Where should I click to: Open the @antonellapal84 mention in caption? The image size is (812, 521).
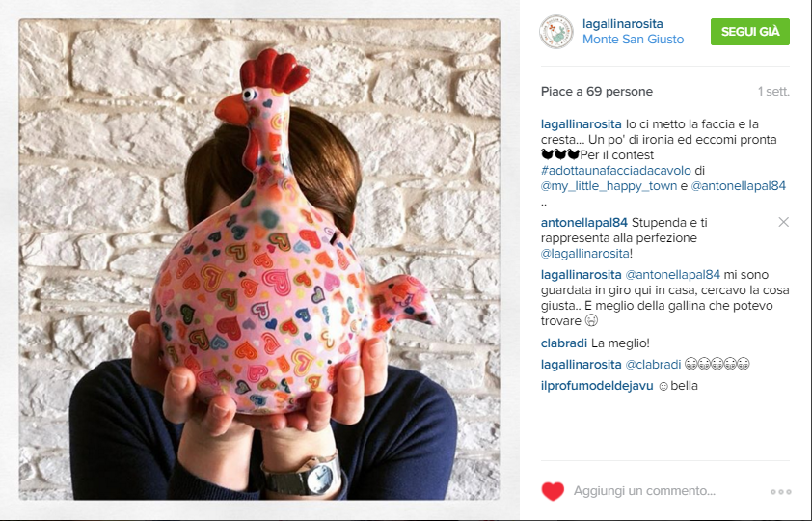point(739,186)
